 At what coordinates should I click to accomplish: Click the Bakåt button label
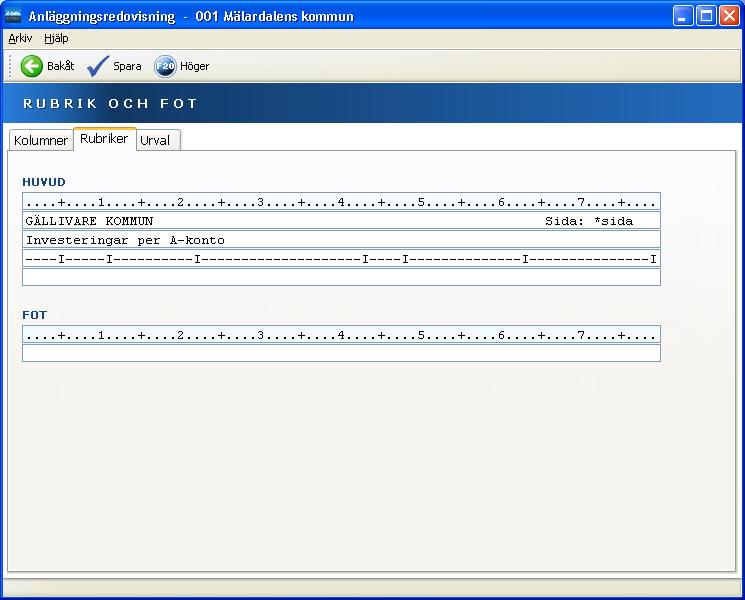[60, 66]
